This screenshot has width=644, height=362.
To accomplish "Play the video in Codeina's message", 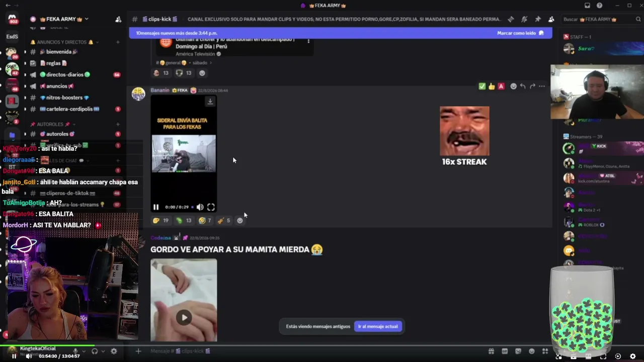I will pyautogui.click(x=184, y=318).
